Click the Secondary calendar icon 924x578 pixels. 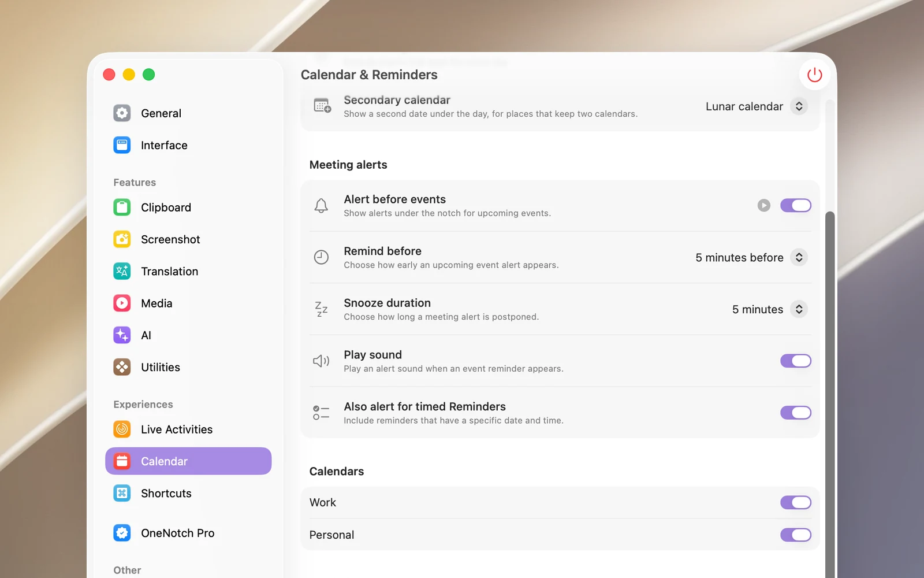pyautogui.click(x=322, y=106)
